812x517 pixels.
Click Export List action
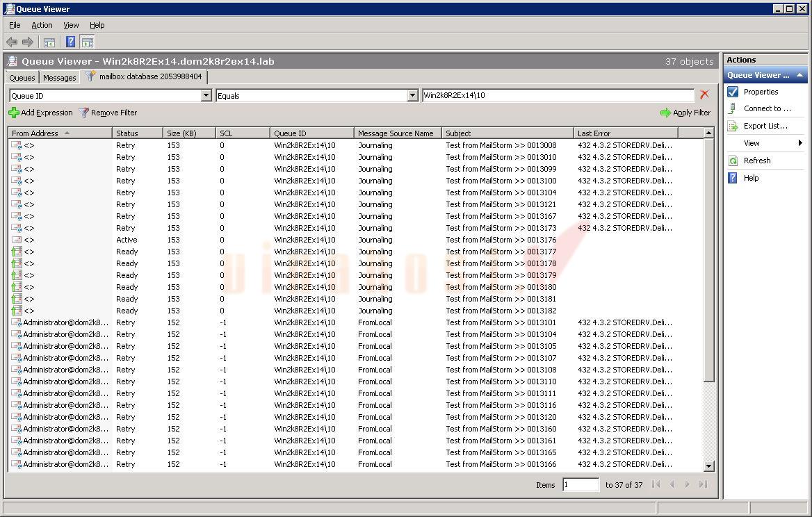coord(765,126)
